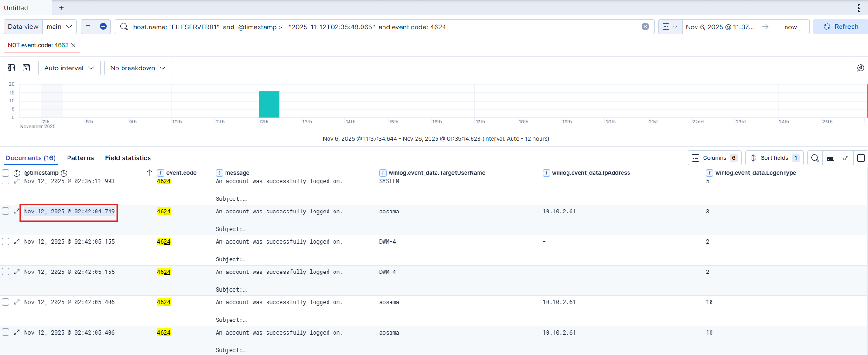Toggle the select all rows checkbox
The width and height of the screenshot is (868, 355).
[6, 173]
